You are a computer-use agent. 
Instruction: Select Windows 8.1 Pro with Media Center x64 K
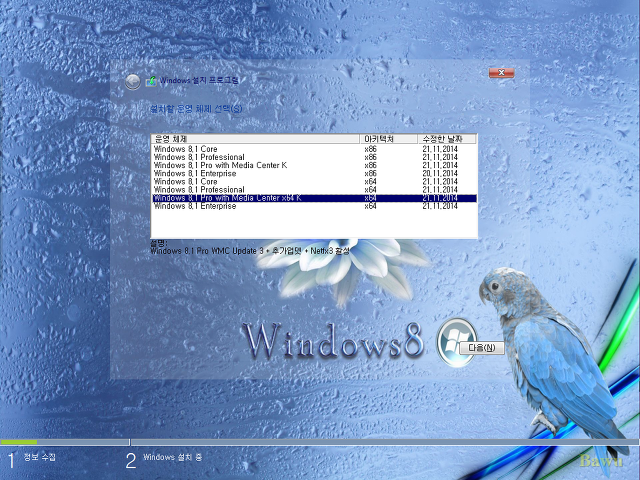(314, 198)
